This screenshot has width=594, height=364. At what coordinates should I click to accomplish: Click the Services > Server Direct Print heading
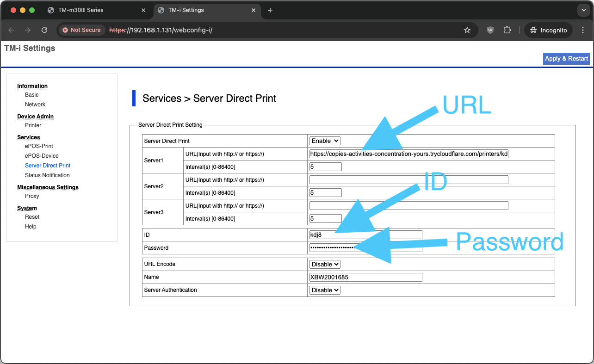209,99
